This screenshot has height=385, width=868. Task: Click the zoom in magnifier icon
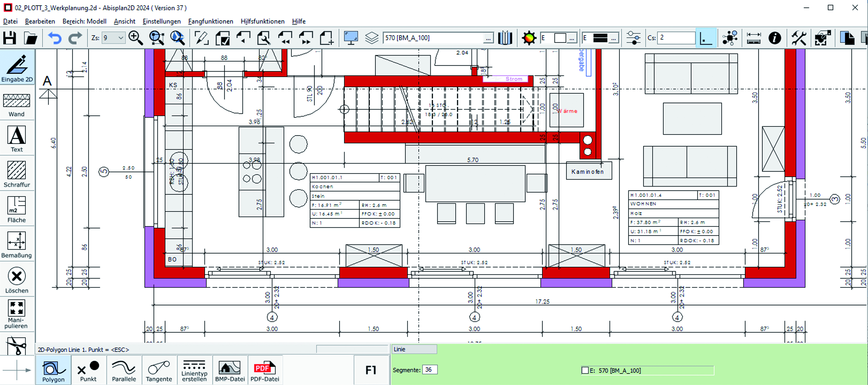tap(135, 38)
